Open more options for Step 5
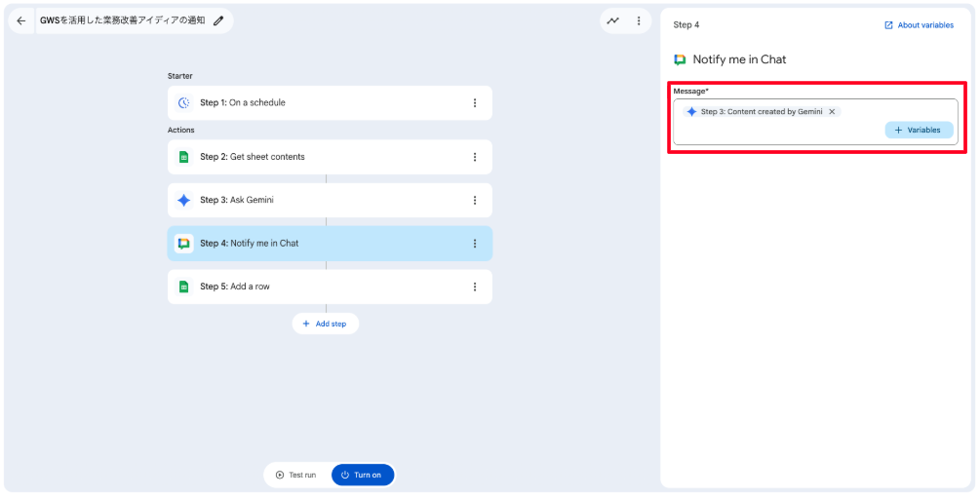 pos(475,287)
